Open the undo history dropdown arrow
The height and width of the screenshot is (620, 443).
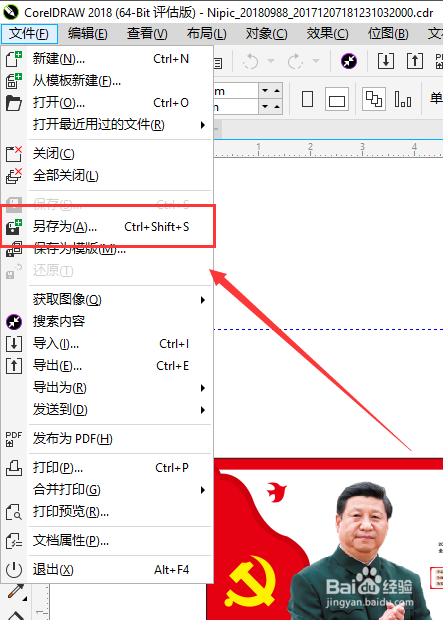point(271,61)
